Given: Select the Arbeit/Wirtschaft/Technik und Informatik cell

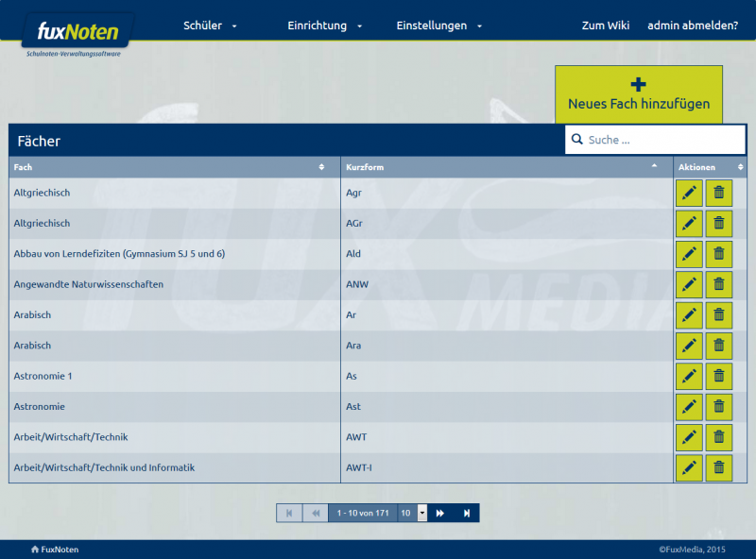Looking at the screenshot, I should click(175, 468).
